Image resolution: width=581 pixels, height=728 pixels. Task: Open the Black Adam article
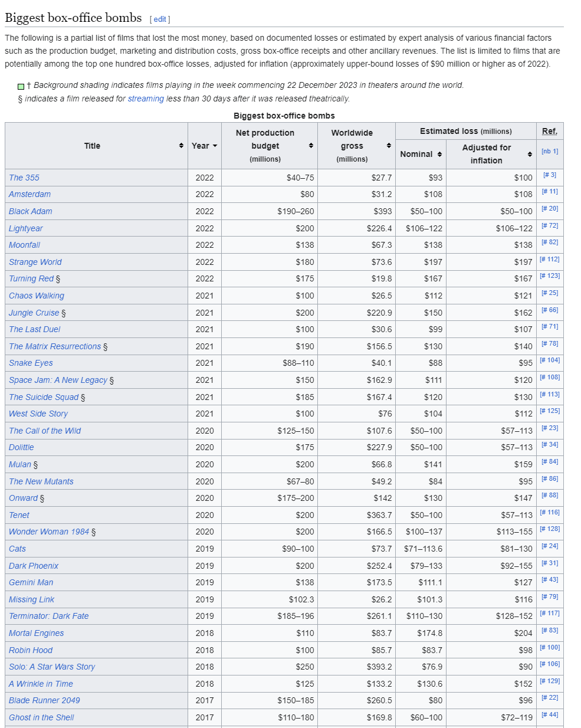click(x=30, y=211)
